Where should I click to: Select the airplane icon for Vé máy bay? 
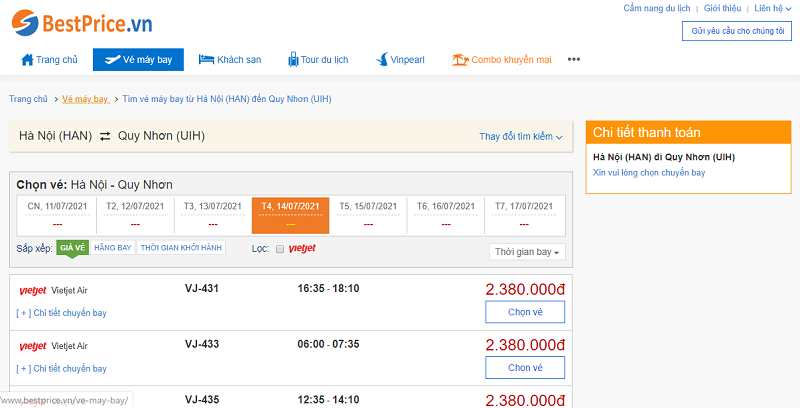pyautogui.click(x=112, y=60)
